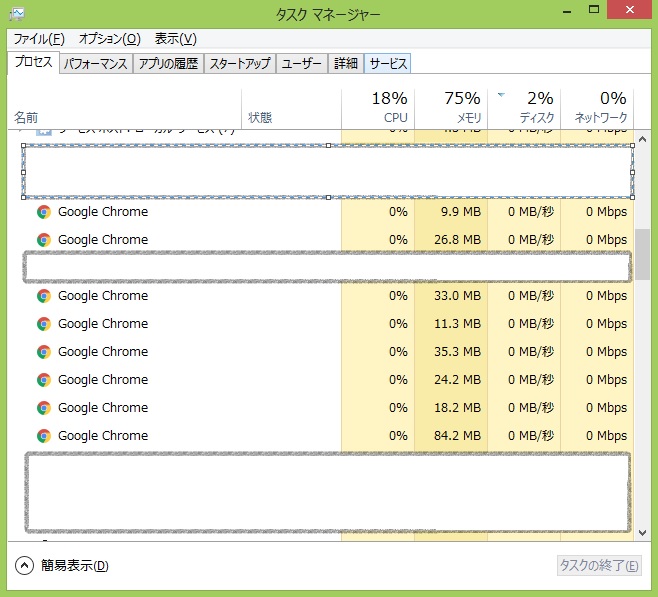Click the タスクの終了(E) button
Screen dimensions: 658x597
click(x=599, y=566)
